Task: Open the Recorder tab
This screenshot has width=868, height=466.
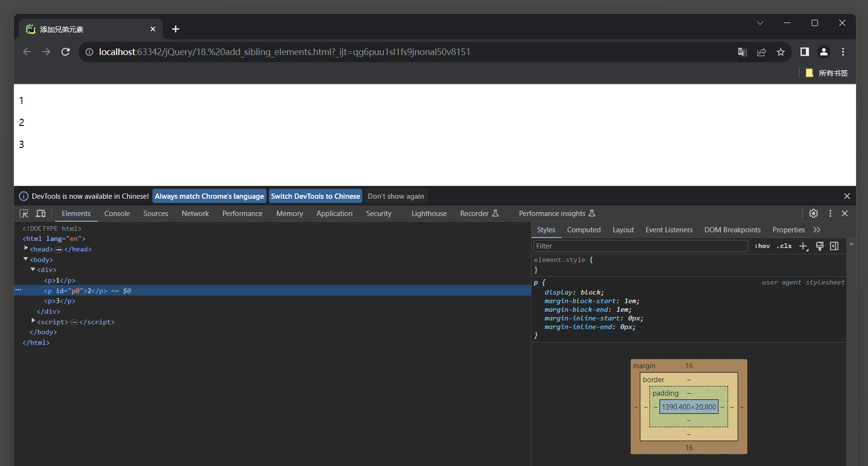Action: tap(479, 214)
